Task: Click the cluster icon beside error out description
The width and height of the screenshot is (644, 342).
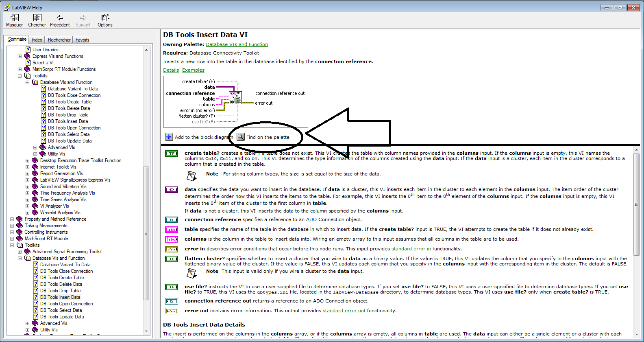Action: (x=172, y=311)
